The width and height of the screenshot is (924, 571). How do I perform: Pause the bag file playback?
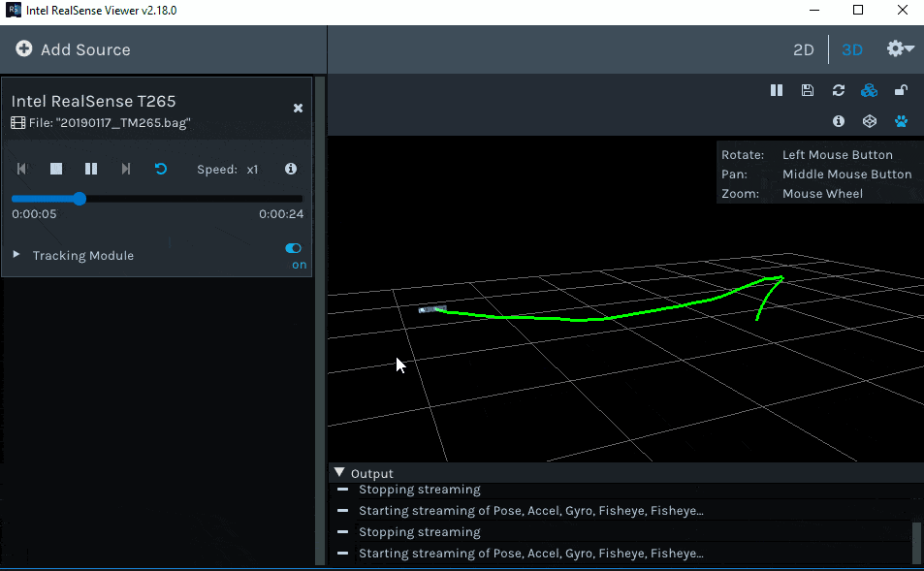coord(91,169)
